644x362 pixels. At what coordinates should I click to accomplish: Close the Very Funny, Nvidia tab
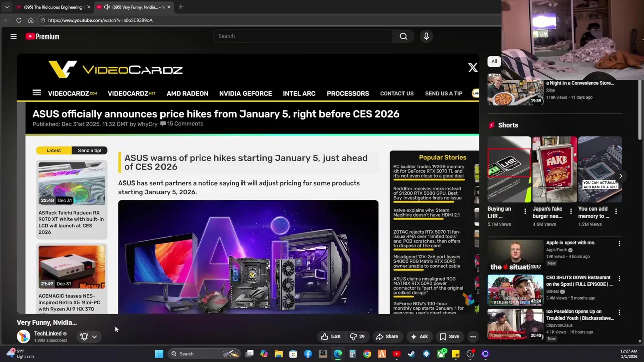(x=169, y=7)
